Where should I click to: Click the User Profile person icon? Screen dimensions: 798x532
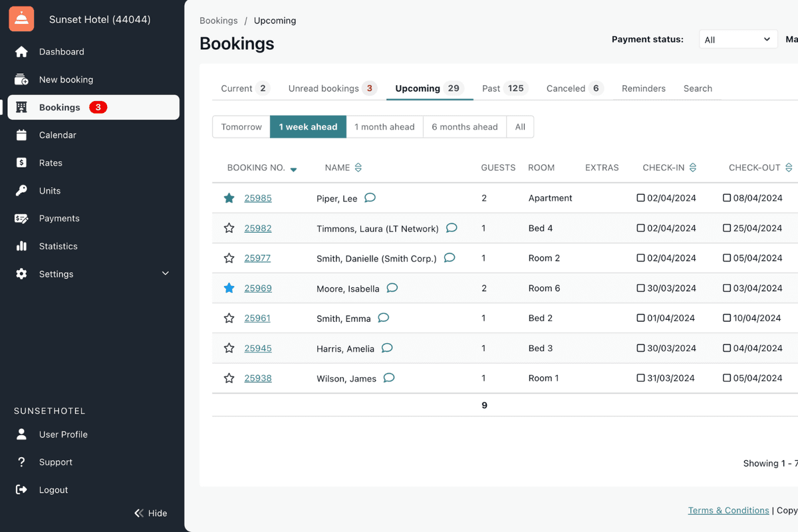pos(21,434)
